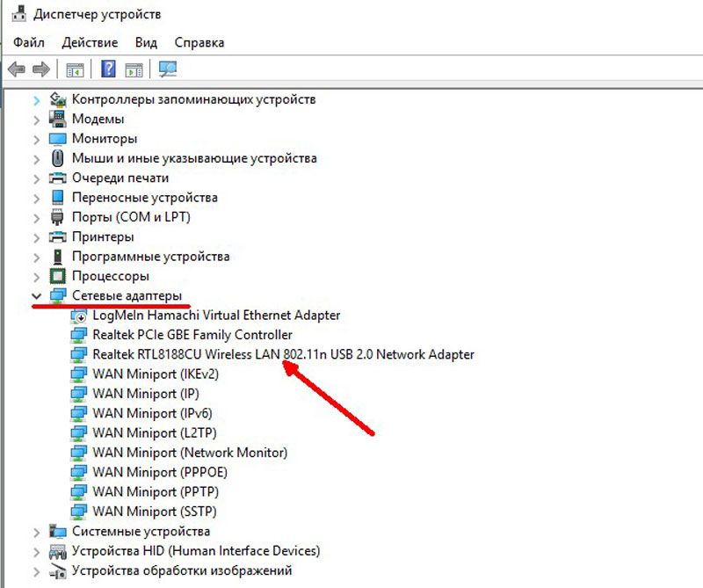Click the Программные устройства icon
The width and height of the screenshot is (703, 588).
point(57,257)
